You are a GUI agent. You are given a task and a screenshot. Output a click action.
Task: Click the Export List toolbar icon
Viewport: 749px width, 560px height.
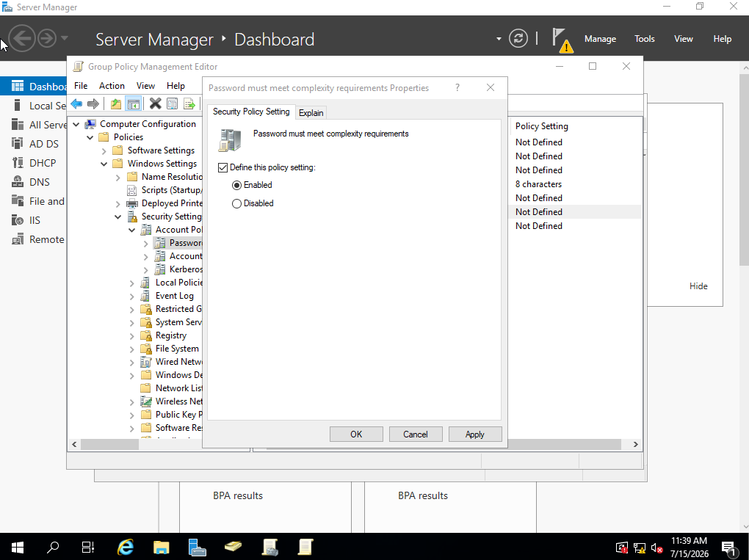click(189, 103)
